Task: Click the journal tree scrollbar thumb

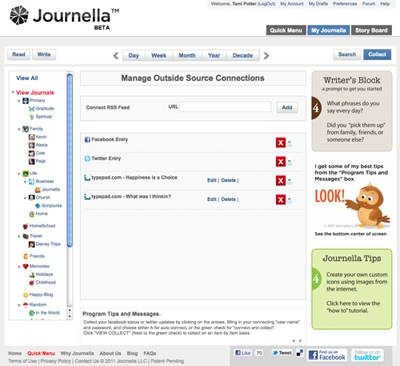Action: pyautogui.click(x=70, y=160)
